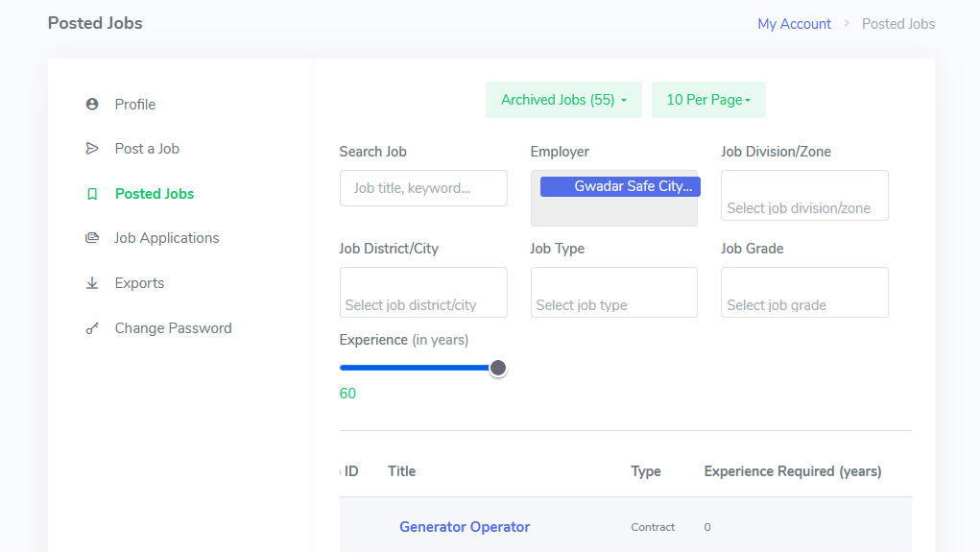The image size is (980, 552).
Task: Select the Gwadar Safe City employer tag
Action: click(x=620, y=186)
